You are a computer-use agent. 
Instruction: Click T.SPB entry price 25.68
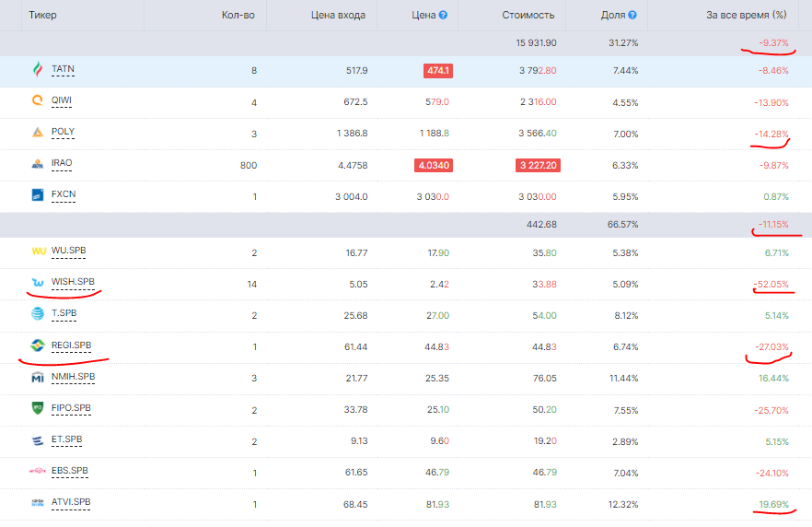[x=355, y=316]
